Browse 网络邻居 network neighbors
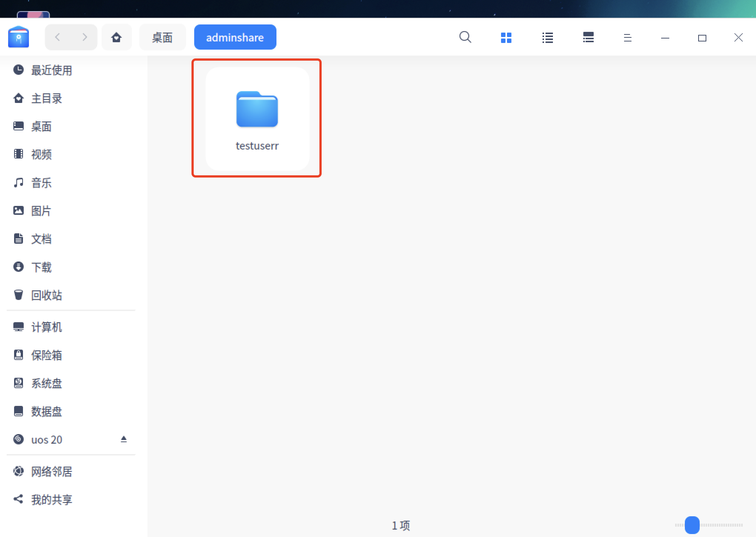This screenshot has width=756, height=537. [52, 471]
